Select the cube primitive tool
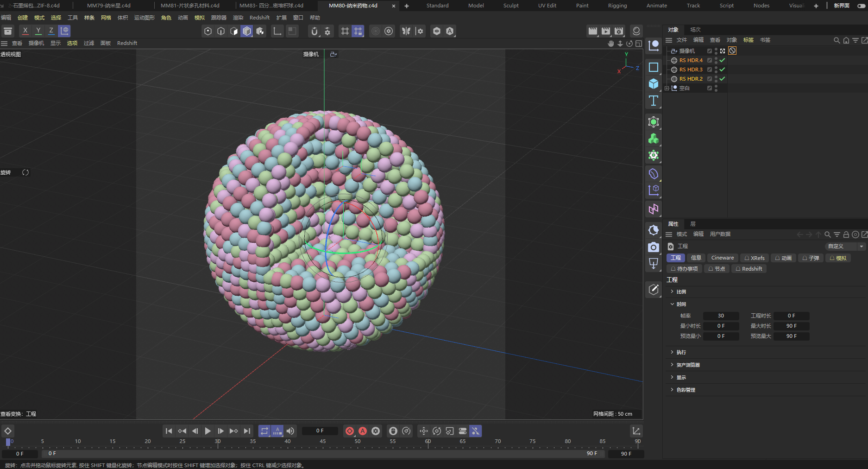The width and height of the screenshot is (868, 469). point(654,84)
